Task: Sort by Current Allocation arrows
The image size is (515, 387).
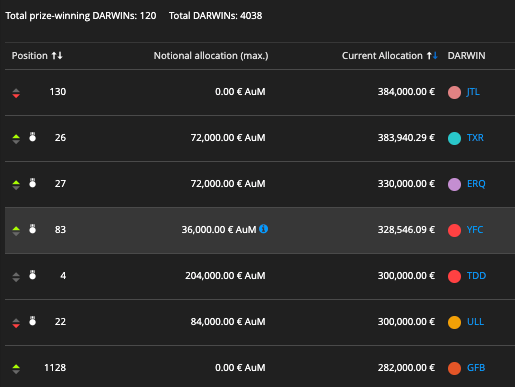Action: (432, 56)
